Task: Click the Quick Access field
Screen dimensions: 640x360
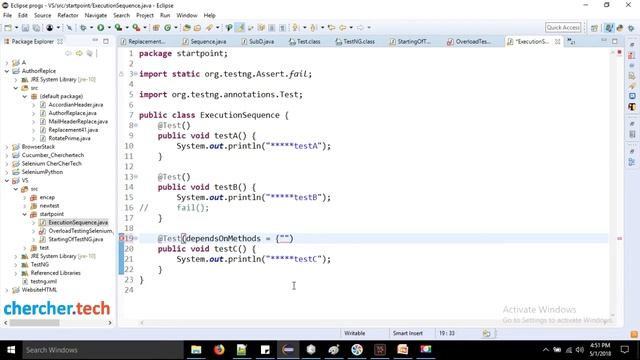Action: (563, 28)
